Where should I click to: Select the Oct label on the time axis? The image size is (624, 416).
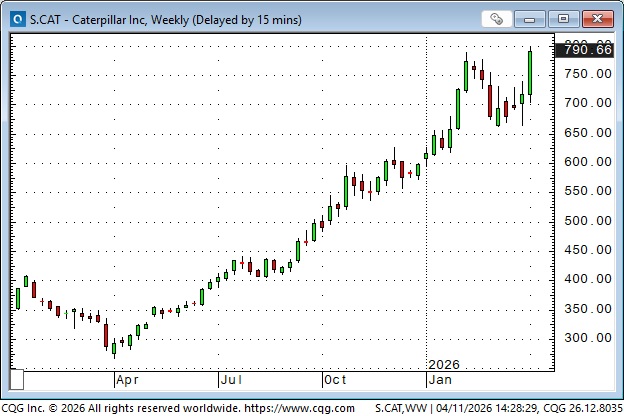335,380
